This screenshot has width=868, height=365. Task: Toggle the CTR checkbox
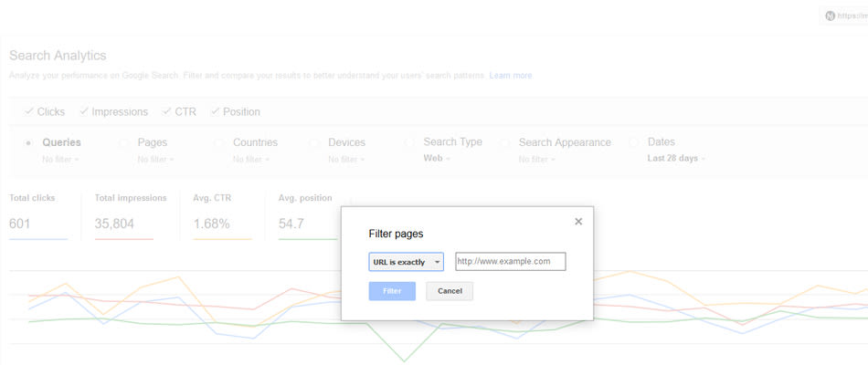point(166,111)
